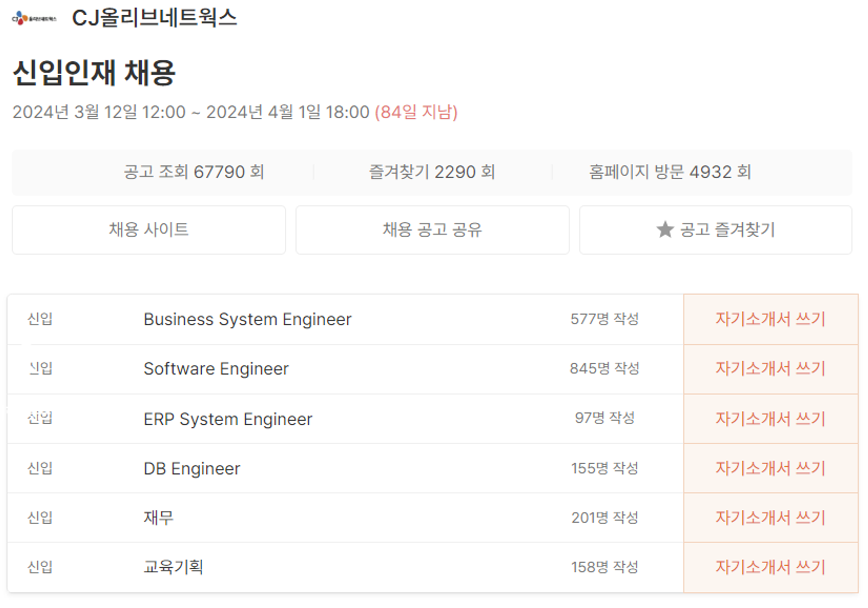Select the DB Engineer position title
This screenshot has height=608, width=868.
(192, 469)
